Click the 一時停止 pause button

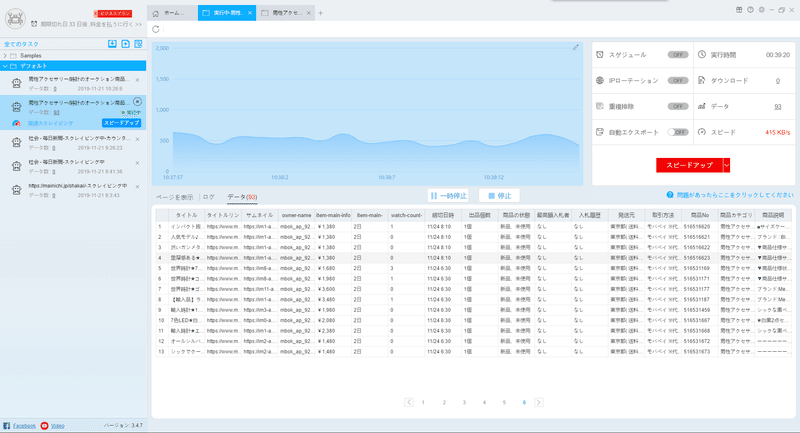coord(448,196)
